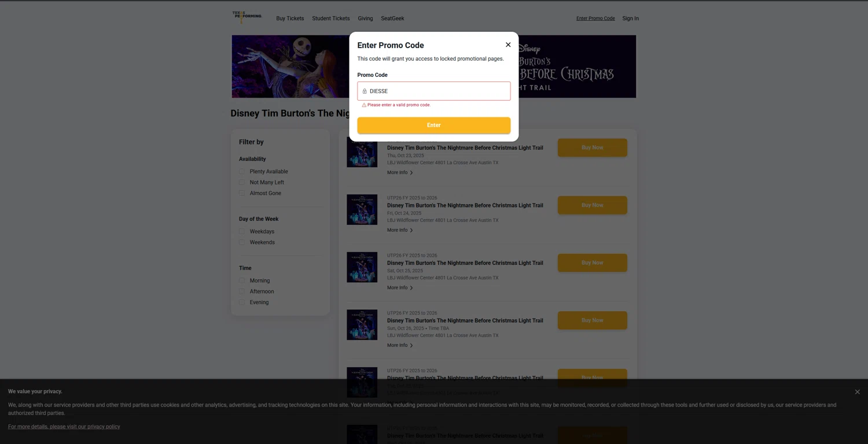Check Morning time filter

(x=242, y=281)
